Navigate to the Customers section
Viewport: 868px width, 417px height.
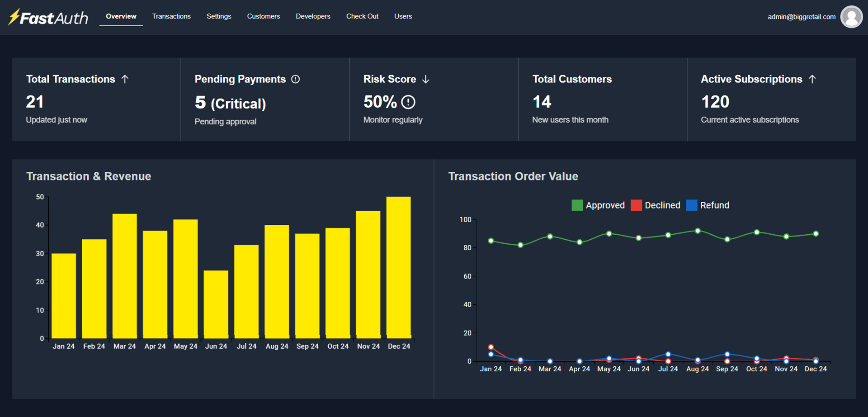click(x=264, y=16)
